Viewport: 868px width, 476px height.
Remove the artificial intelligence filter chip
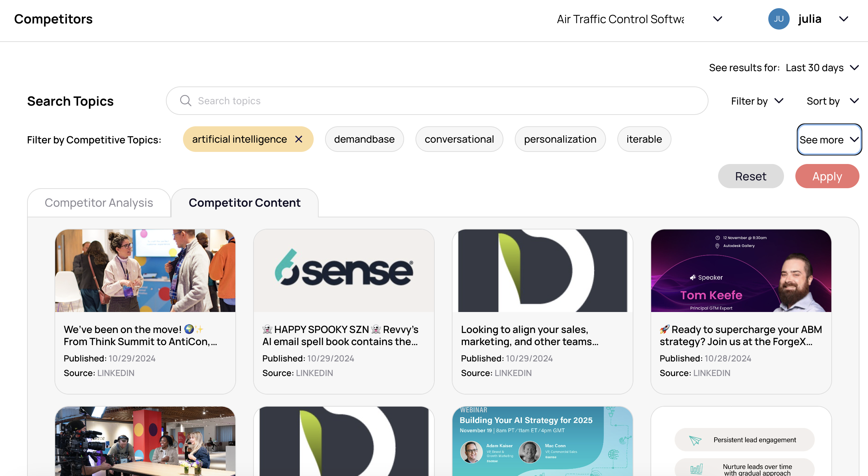(299, 139)
